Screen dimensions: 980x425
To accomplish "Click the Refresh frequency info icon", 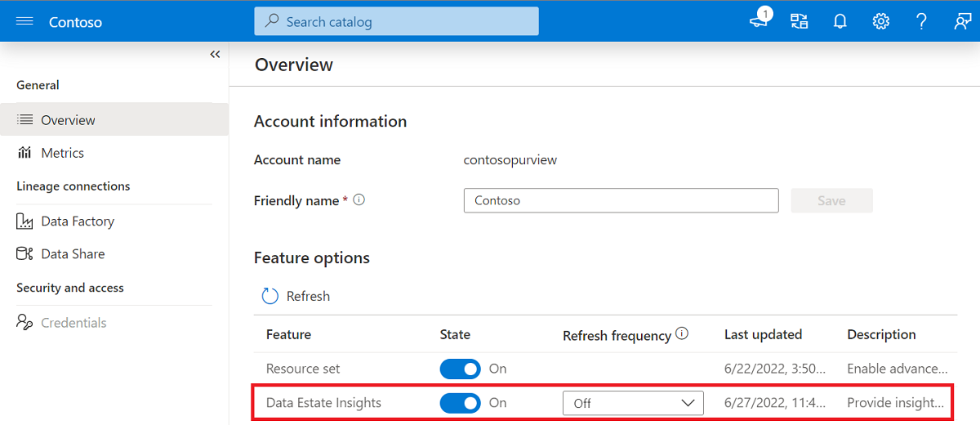I will [x=683, y=333].
